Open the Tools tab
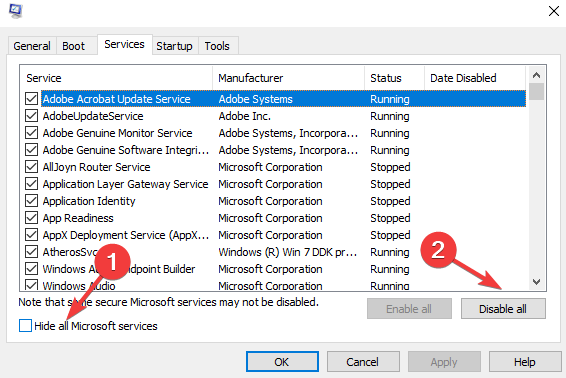Image resolution: width=566 pixels, height=378 pixels. (x=217, y=46)
